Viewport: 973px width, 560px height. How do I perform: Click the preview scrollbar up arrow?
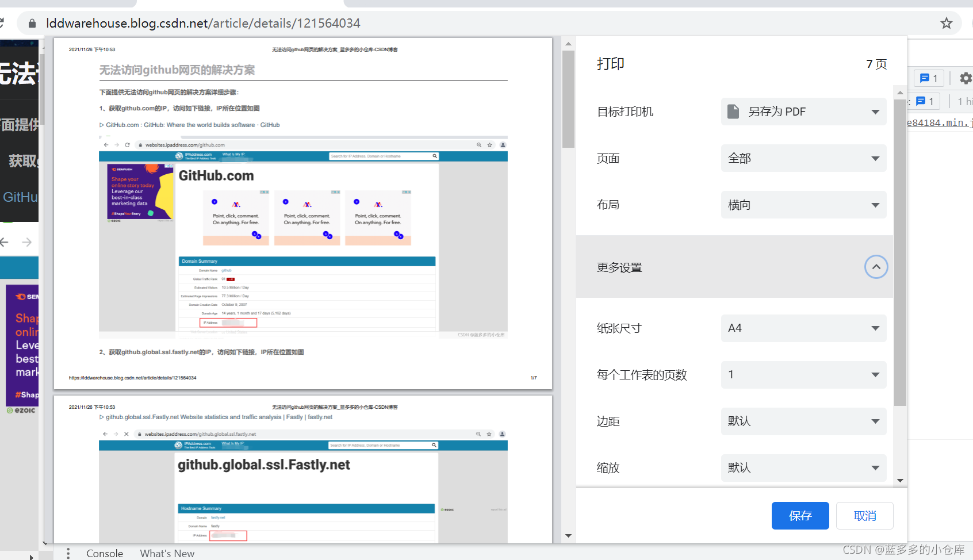[568, 44]
